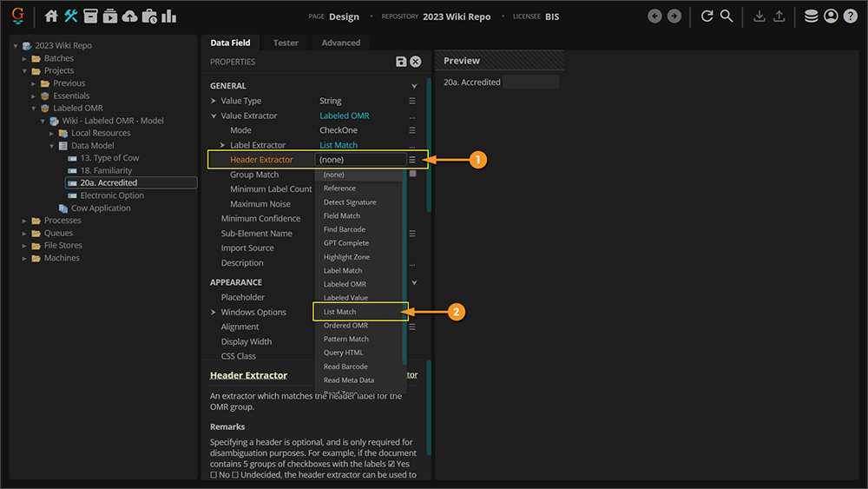Open the search magnifier icon
868x489 pixels.
coord(727,16)
